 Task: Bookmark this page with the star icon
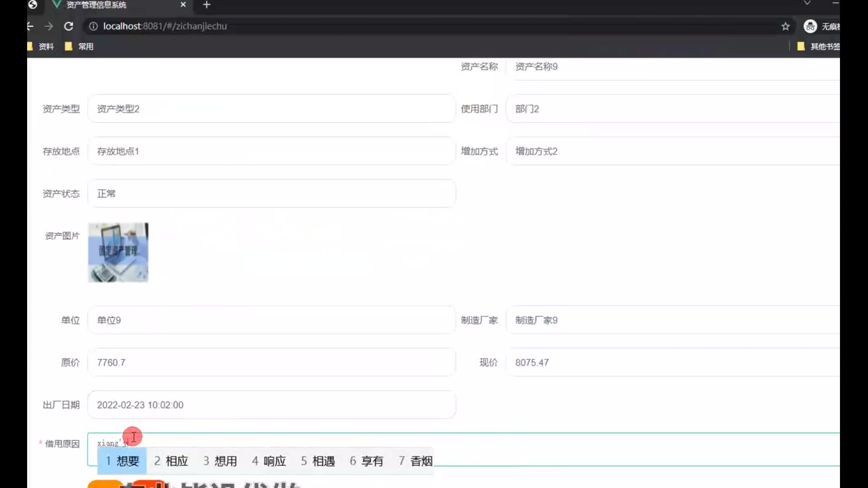pyautogui.click(x=786, y=26)
